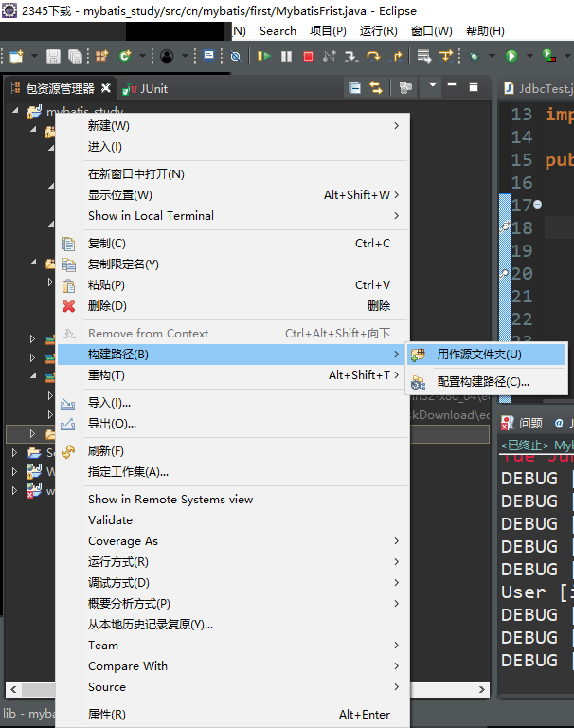
Task: Click 刷新(F) menu item
Action: [233, 451]
